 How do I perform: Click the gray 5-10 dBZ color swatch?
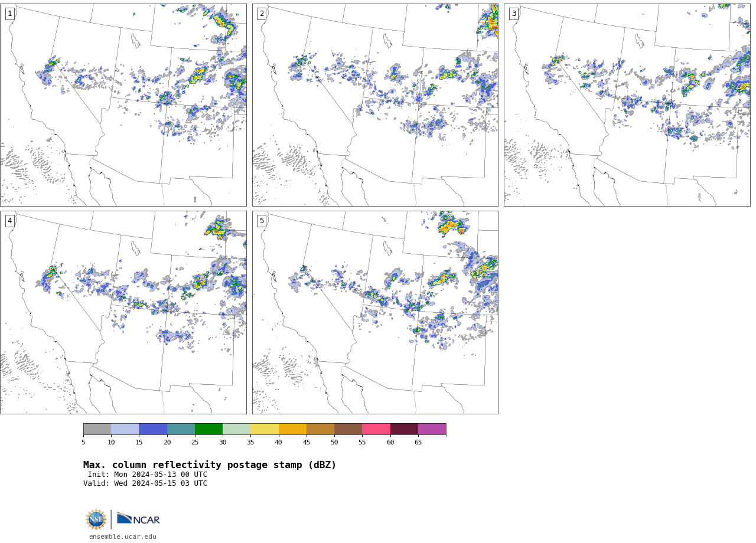[97, 429]
